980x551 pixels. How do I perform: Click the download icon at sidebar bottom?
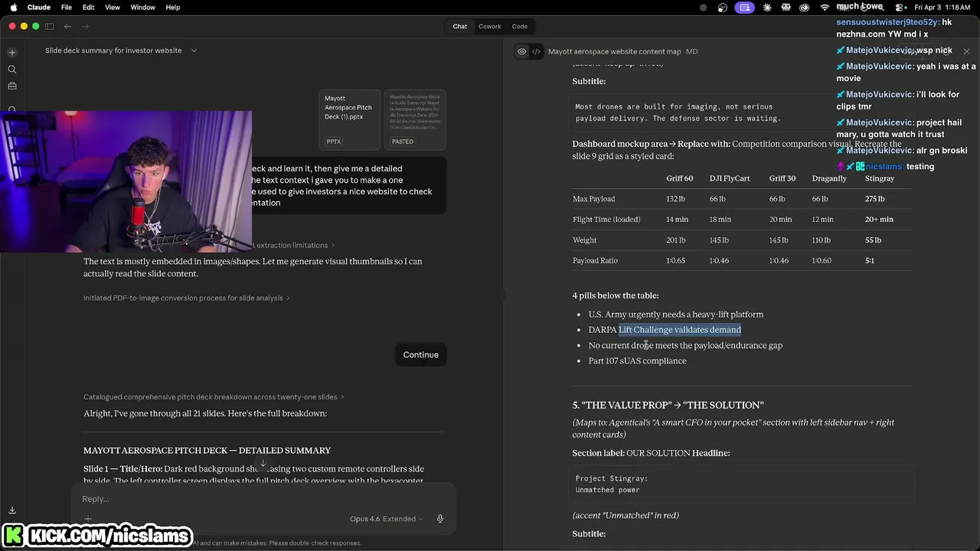(x=12, y=510)
